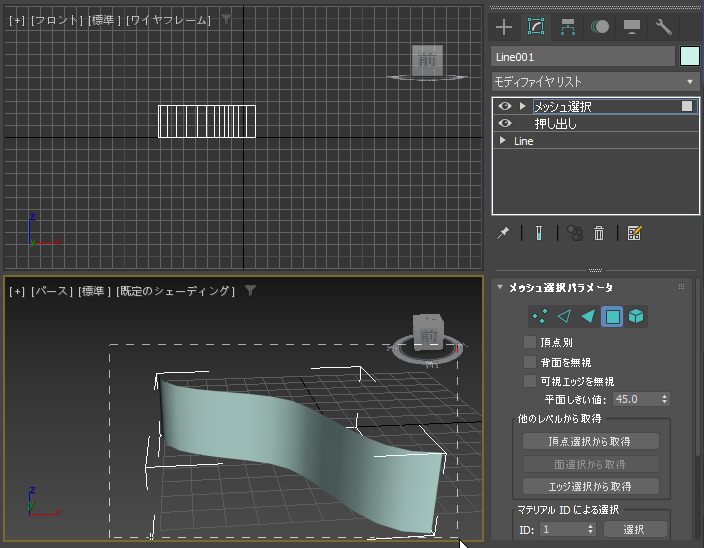Open the object color swatch
704x548 pixels.
tap(690, 57)
